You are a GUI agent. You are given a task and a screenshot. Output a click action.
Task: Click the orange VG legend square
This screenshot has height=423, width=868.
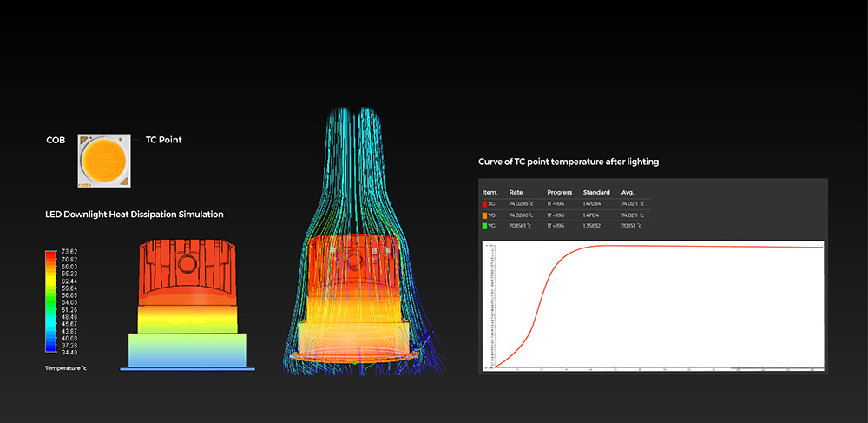click(484, 214)
